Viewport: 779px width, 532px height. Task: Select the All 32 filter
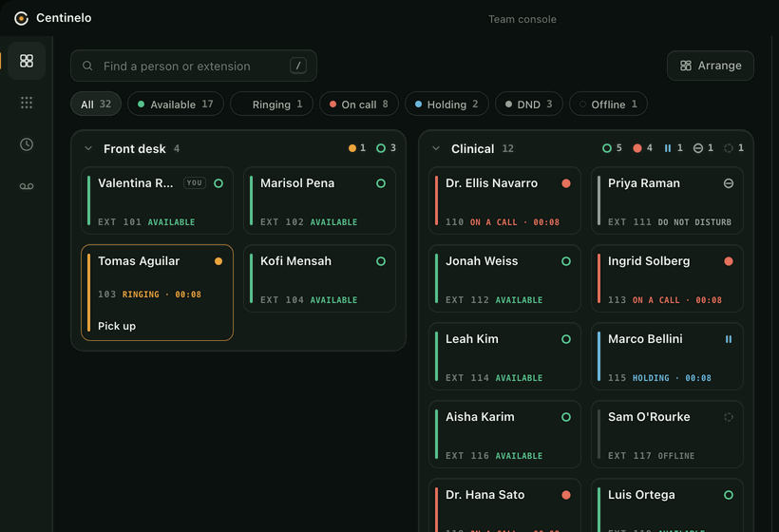click(96, 104)
